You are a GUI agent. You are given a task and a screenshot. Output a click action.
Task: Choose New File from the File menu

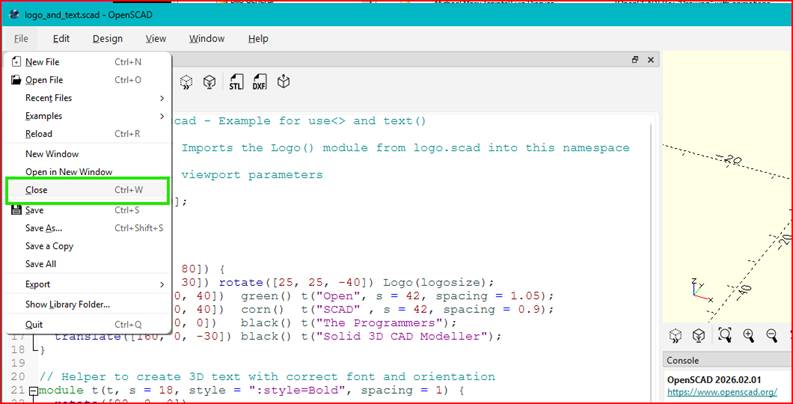(x=88, y=62)
